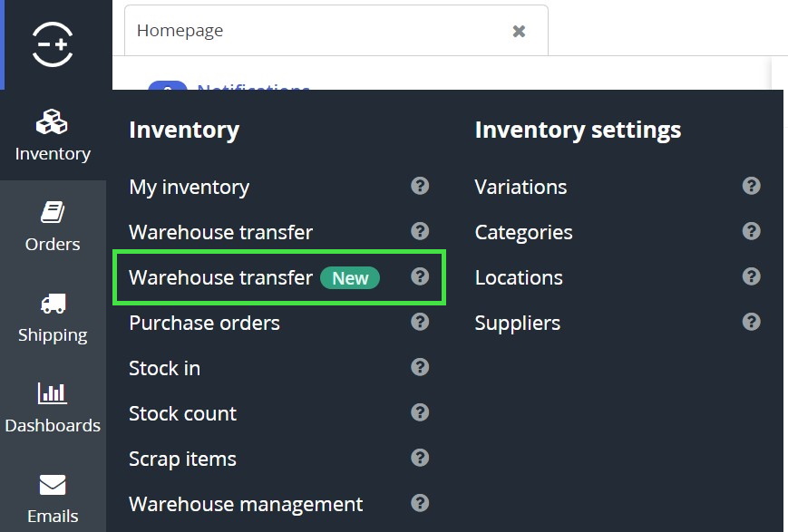The image size is (788, 532).
Task: Click help icon beside Stock count
Action: click(x=420, y=412)
